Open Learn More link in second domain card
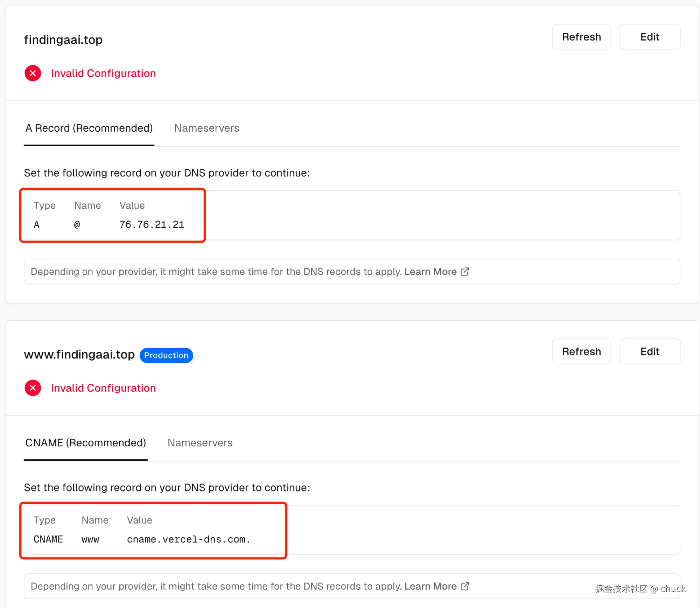Screen dimensions: 700x608 click(x=430, y=586)
